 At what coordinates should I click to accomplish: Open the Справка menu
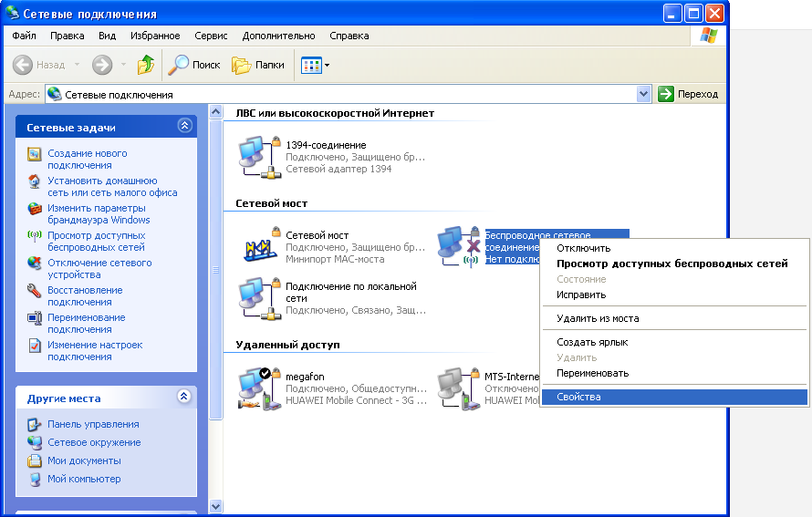349,36
